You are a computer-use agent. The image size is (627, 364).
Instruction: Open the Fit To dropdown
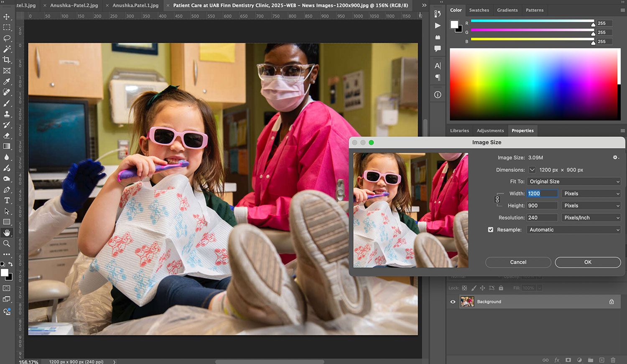[573, 182]
